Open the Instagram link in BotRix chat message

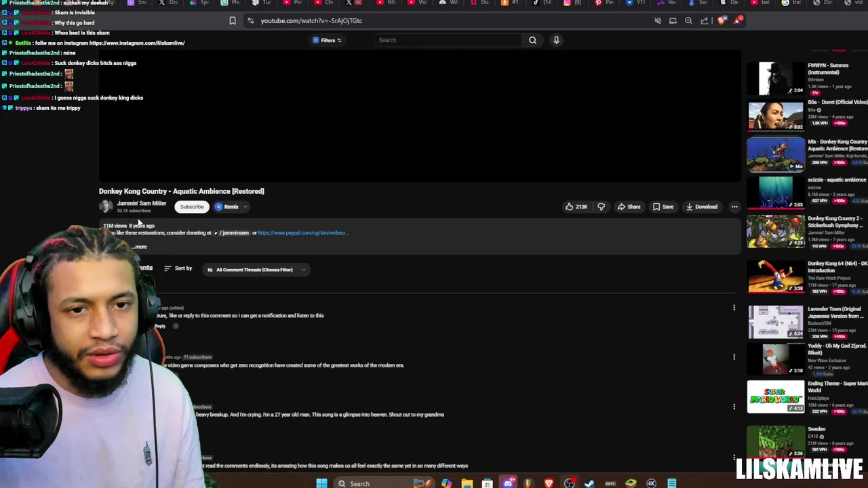pos(137,43)
